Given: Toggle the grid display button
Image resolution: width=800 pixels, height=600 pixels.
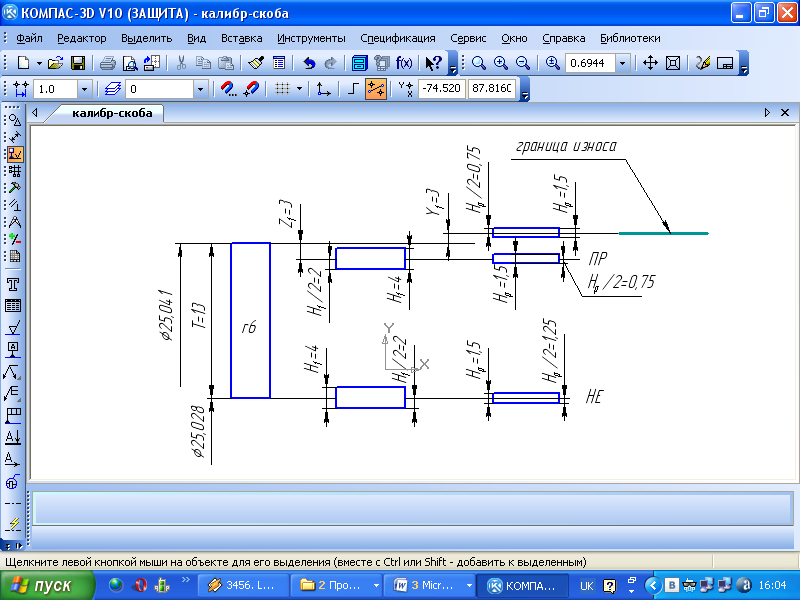Looking at the screenshot, I should click(x=282, y=89).
